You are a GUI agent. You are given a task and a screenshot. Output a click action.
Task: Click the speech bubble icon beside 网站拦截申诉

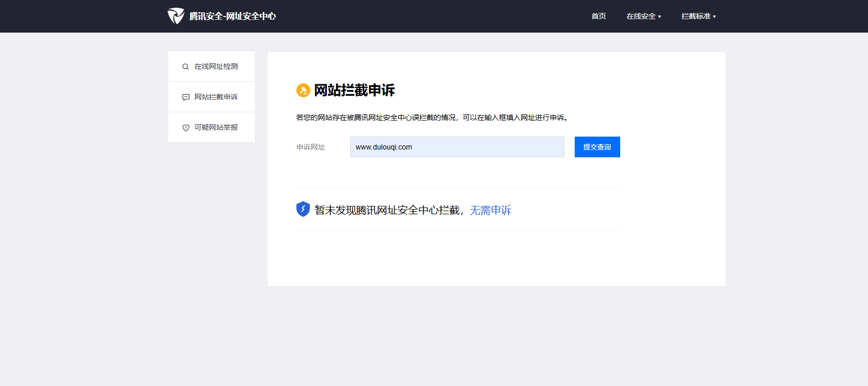186,97
